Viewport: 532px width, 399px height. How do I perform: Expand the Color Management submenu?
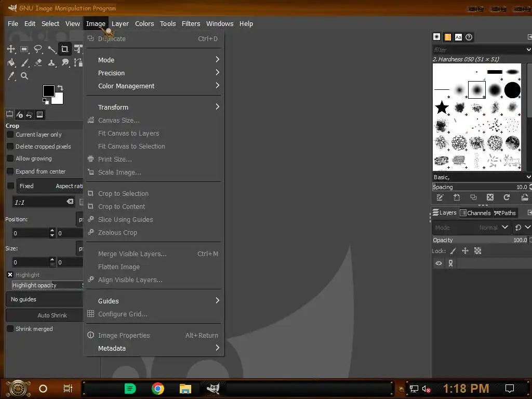coord(154,86)
